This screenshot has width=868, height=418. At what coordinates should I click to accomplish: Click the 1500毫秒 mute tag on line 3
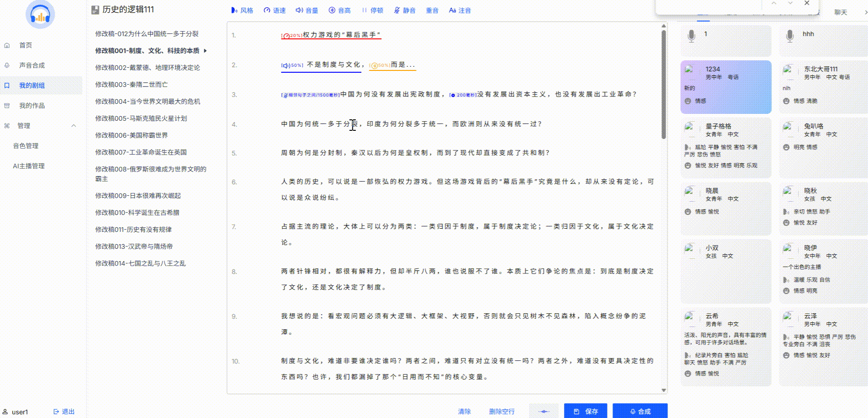tap(310, 95)
